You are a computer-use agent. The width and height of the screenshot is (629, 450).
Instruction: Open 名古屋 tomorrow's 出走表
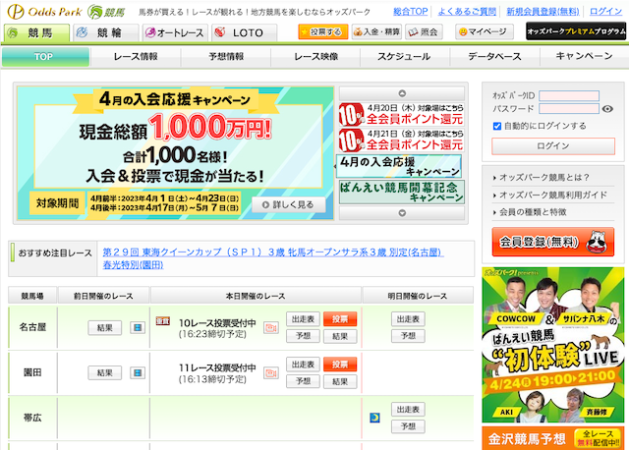coord(408,319)
